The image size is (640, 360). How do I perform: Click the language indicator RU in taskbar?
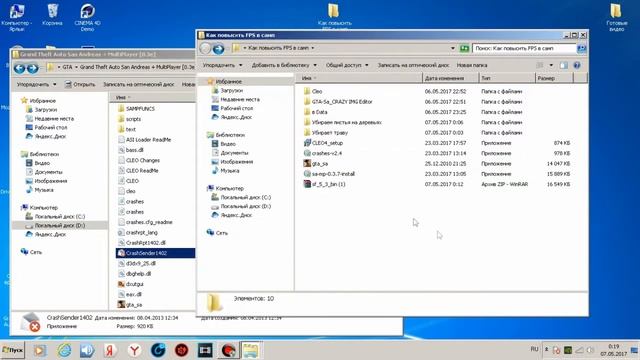pos(534,349)
